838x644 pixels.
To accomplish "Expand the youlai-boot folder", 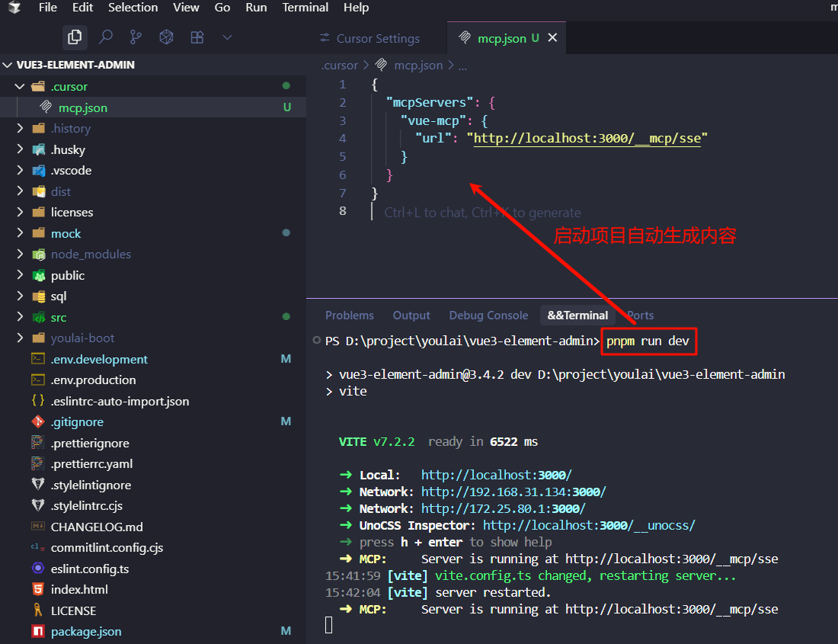I will click(21, 338).
